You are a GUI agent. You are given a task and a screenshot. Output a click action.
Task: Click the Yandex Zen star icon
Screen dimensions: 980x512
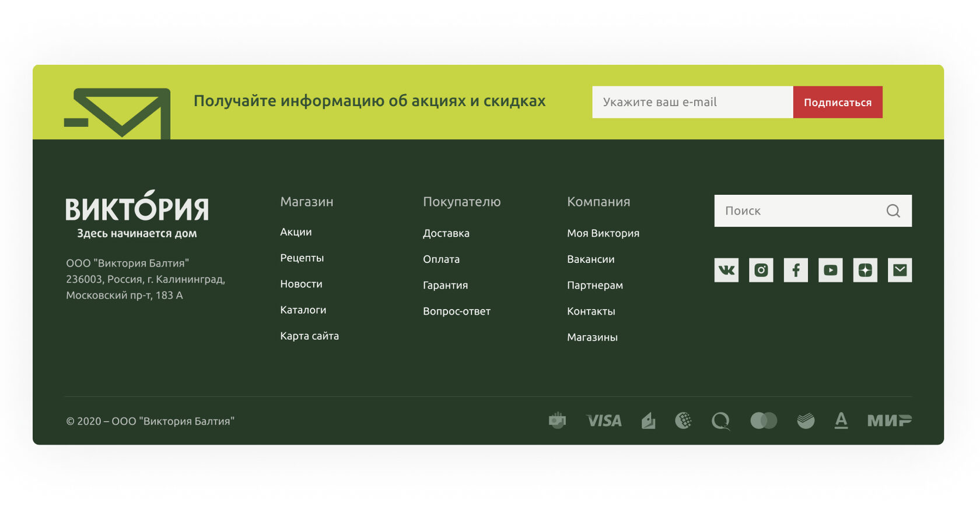pos(865,270)
